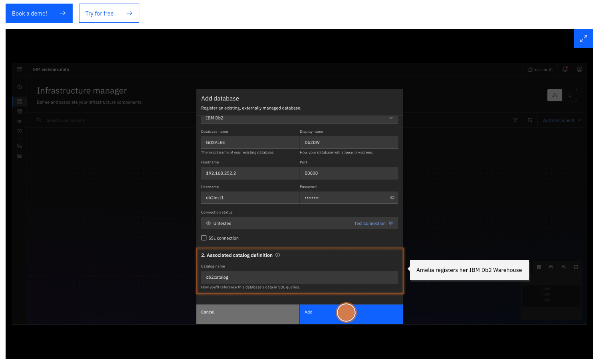600x364 pixels.
Task: Open the bottom sidebar billing icon
Action: click(x=20, y=156)
